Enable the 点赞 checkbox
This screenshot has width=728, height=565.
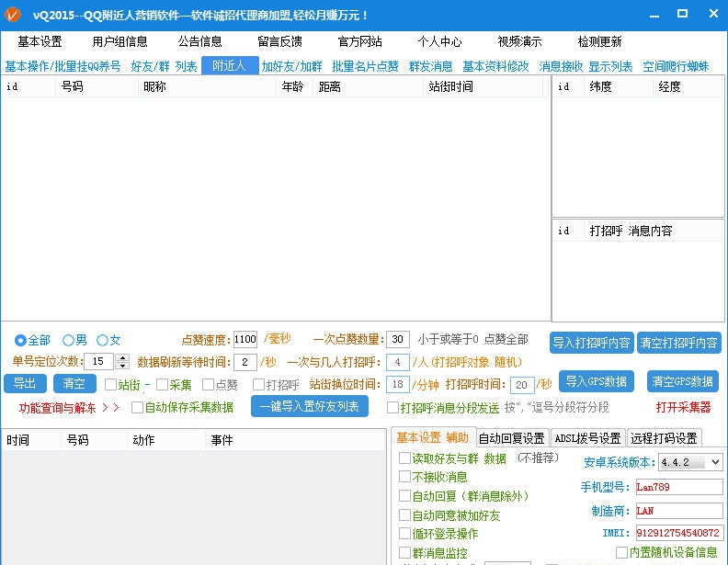tap(208, 385)
